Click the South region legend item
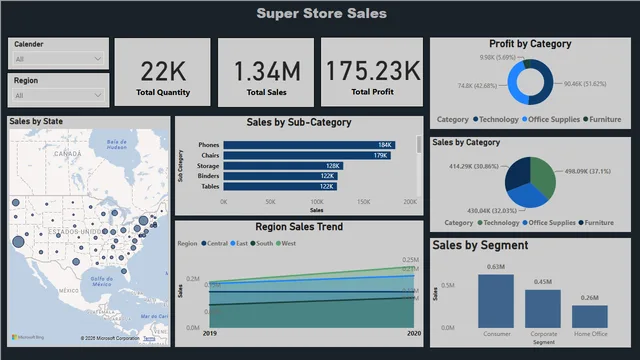Screen dimensions: 640x360 tap(262, 243)
